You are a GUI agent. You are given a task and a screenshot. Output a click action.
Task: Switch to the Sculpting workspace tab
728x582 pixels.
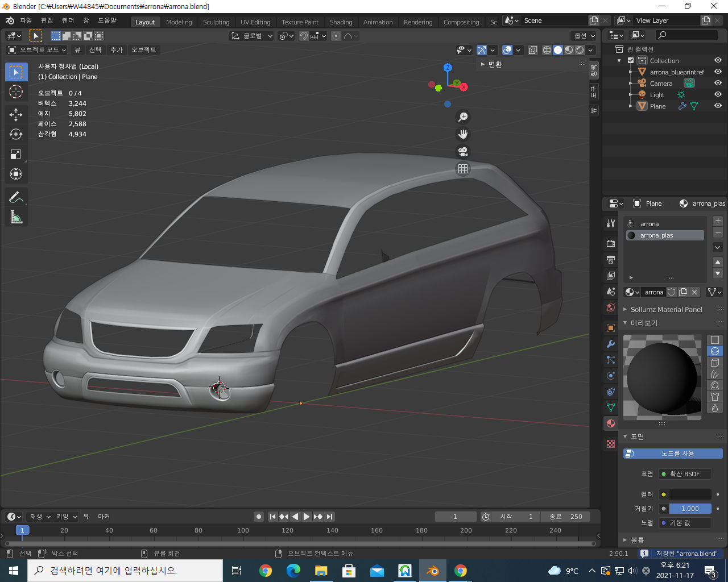pos(216,22)
